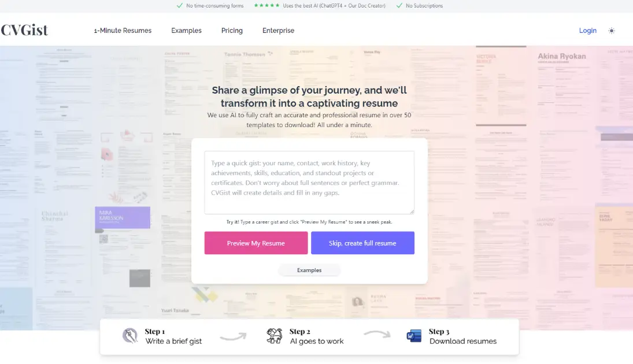Click the 'Download resumes' text
This screenshot has width=633, height=364.
(463, 341)
